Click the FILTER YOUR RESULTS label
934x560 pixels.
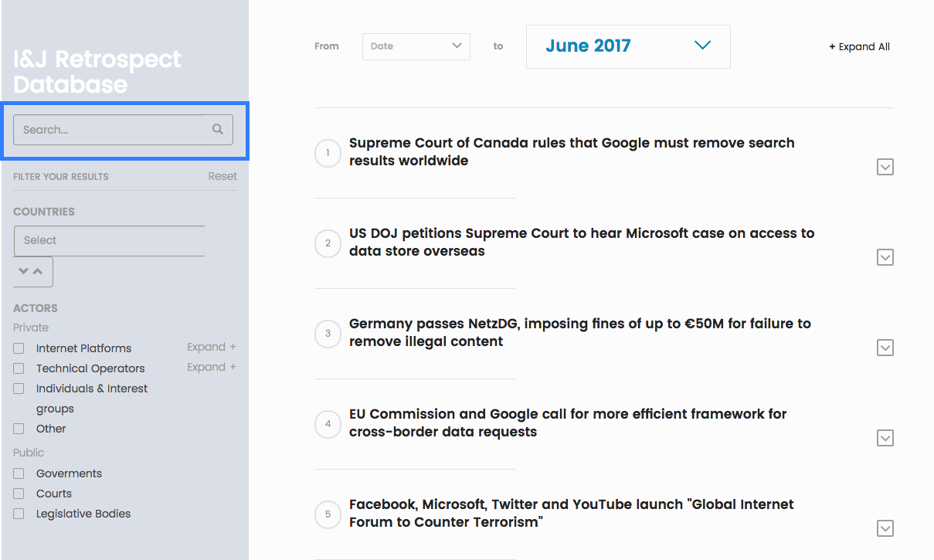(x=61, y=177)
